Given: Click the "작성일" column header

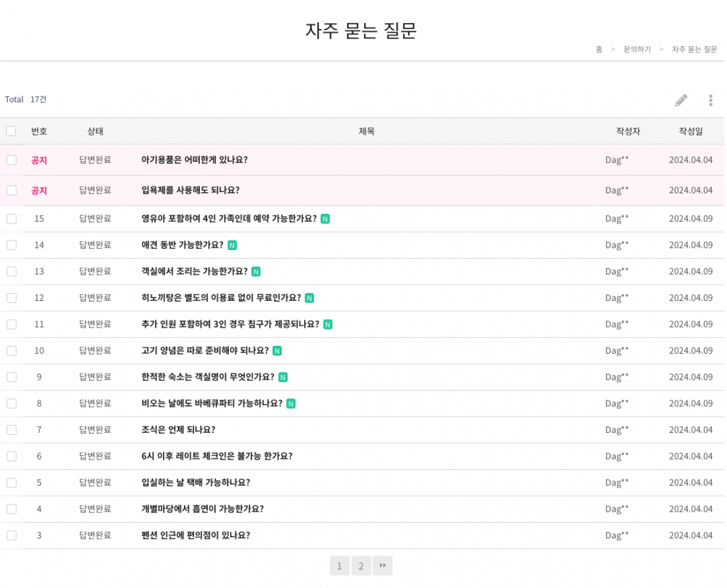Looking at the screenshot, I should point(691,131).
